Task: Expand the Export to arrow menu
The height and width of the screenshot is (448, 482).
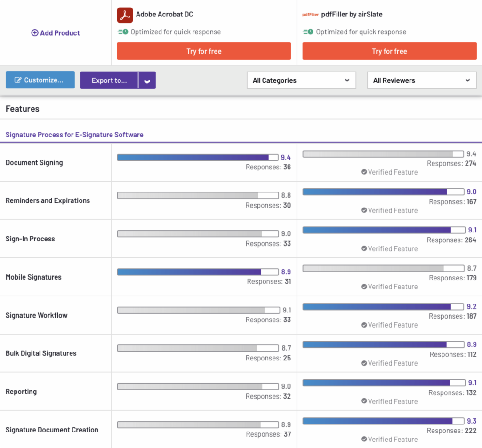Action: point(147,81)
